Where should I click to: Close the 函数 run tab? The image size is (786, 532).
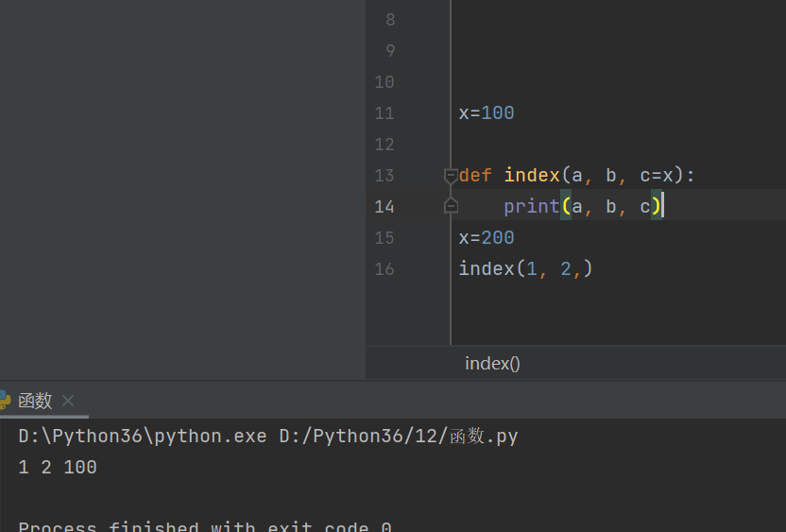[x=68, y=401]
